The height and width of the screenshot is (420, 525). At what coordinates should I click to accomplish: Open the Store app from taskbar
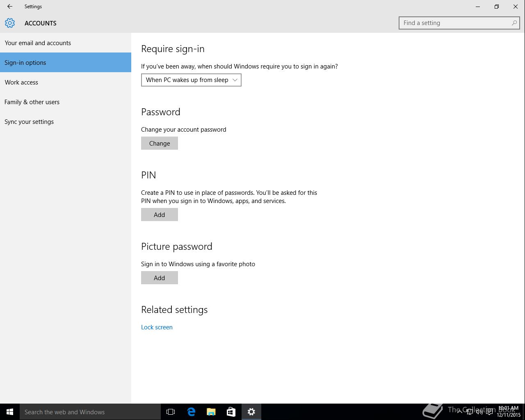231,412
